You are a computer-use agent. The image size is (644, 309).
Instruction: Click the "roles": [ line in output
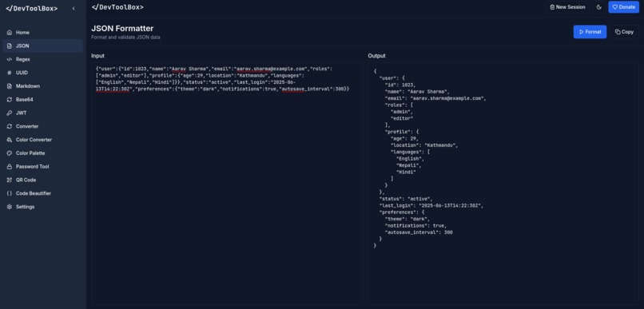399,105
